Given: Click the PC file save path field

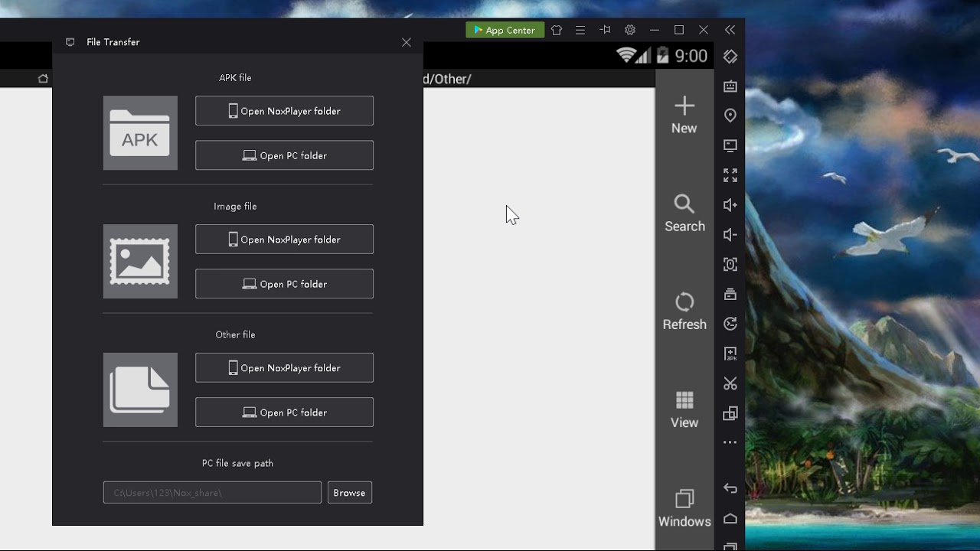Looking at the screenshot, I should pyautogui.click(x=212, y=493).
